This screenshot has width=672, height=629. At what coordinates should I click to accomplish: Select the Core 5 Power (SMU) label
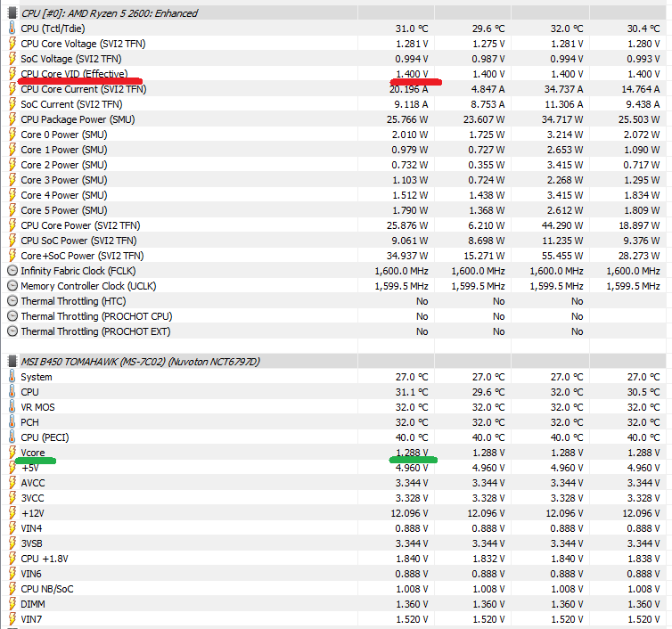(x=64, y=210)
